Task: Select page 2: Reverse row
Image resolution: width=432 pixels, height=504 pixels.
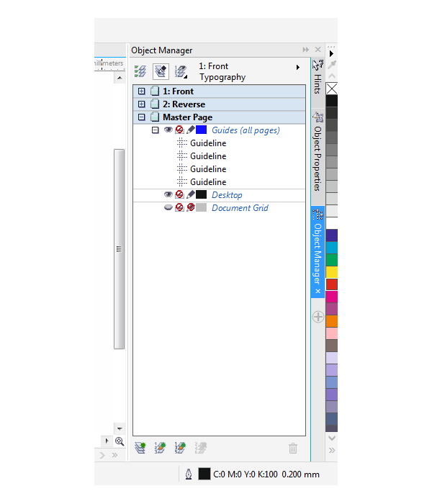Action: (x=219, y=104)
